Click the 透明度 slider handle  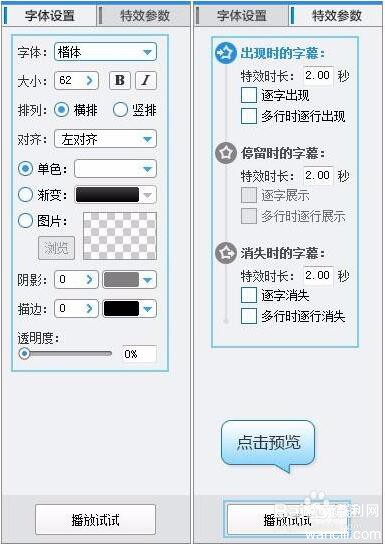(24, 354)
